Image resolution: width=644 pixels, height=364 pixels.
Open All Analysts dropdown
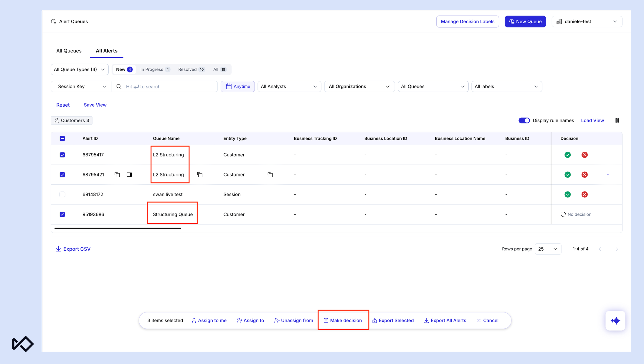[x=289, y=87]
